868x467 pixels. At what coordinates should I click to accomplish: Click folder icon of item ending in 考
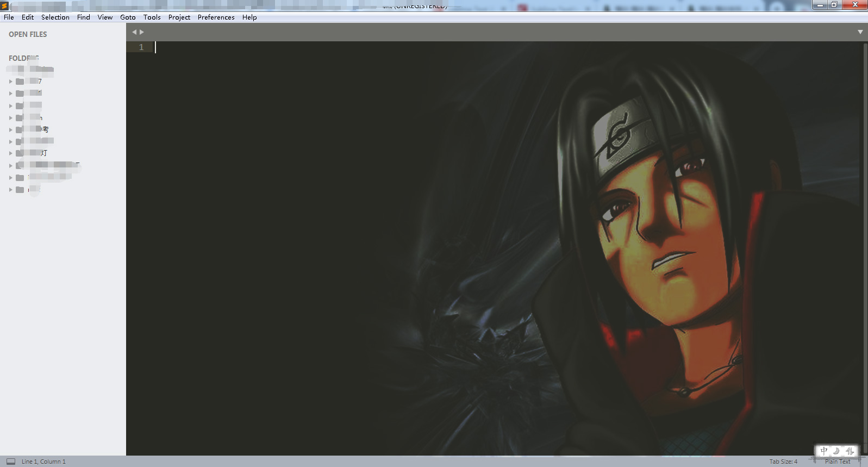20,129
